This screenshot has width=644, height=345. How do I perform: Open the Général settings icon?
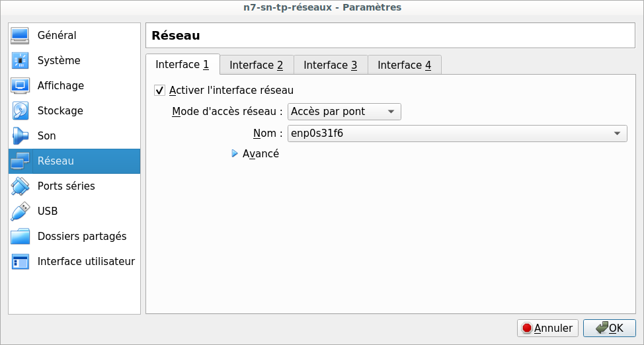[x=20, y=36]
